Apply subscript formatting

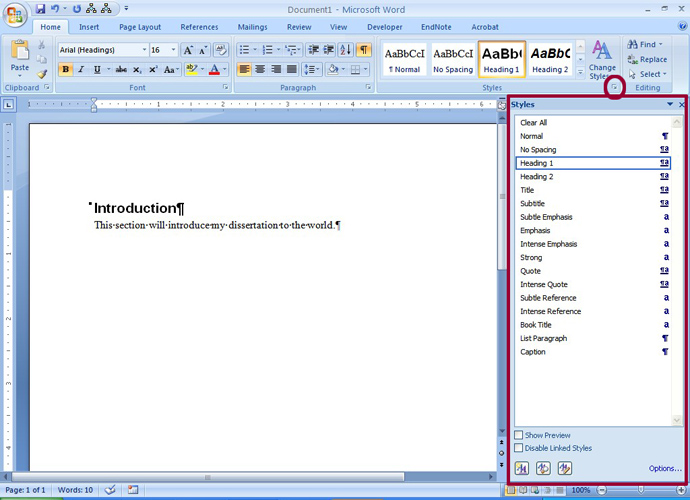pyautogui.click(x=137, y=70)
